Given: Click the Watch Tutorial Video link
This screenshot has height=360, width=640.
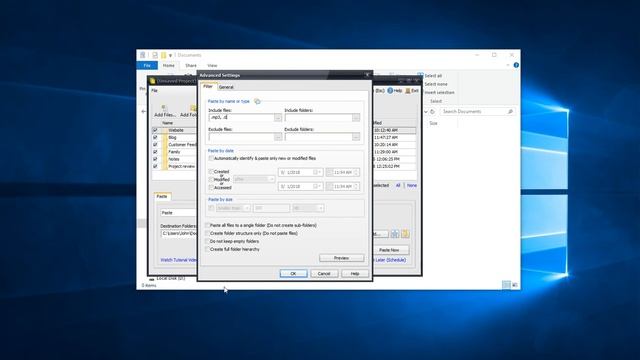Looking at the screenshot, I should pos(179,260).
